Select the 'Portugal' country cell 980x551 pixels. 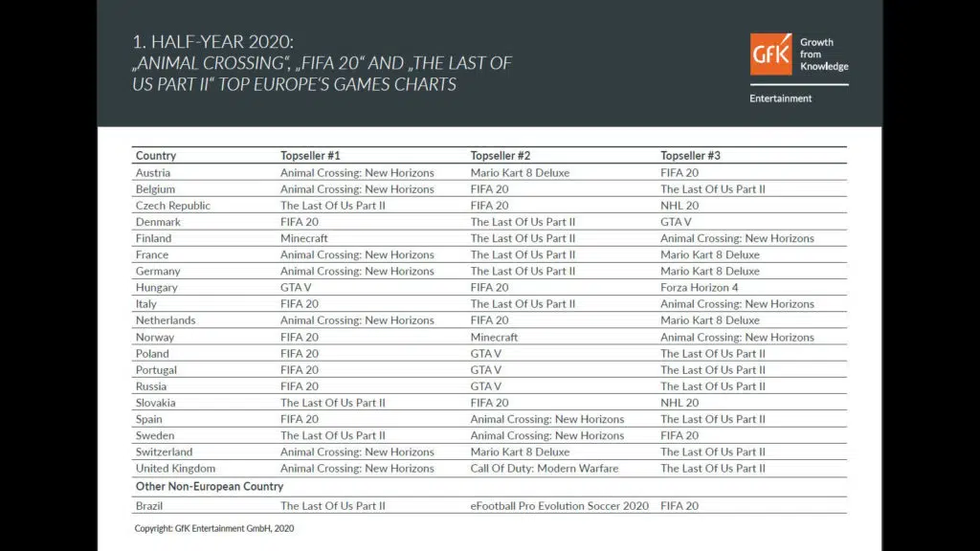click(156, 370)
